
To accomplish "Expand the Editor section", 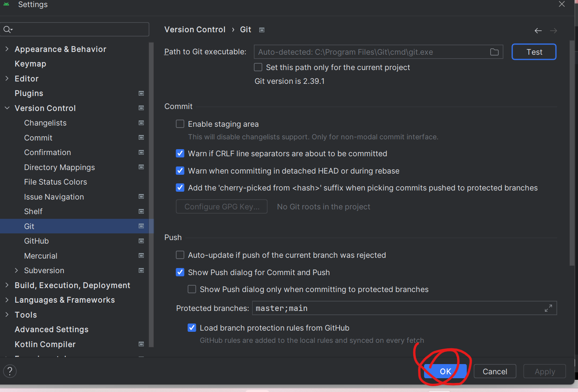I will coord(7,78).
